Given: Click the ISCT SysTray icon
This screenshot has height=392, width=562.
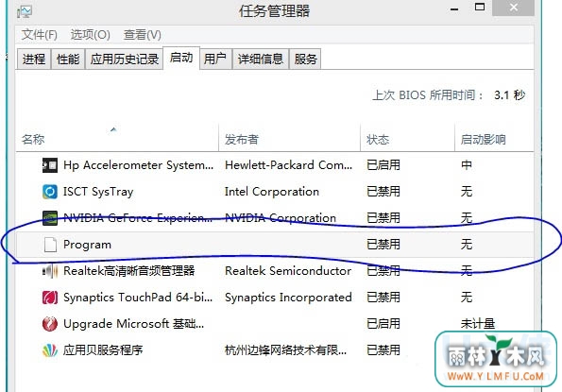Looking at the screenshot, I should pos(50,192).
